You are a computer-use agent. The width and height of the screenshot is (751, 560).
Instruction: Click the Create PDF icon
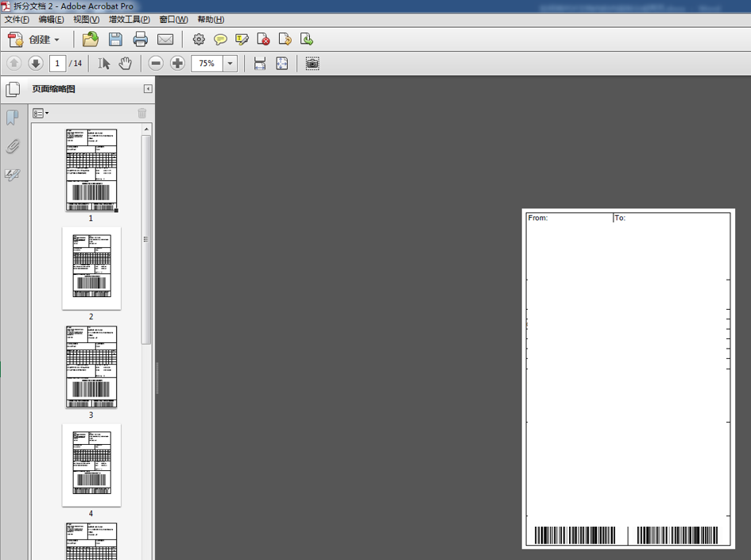click(x=15, y=39)
